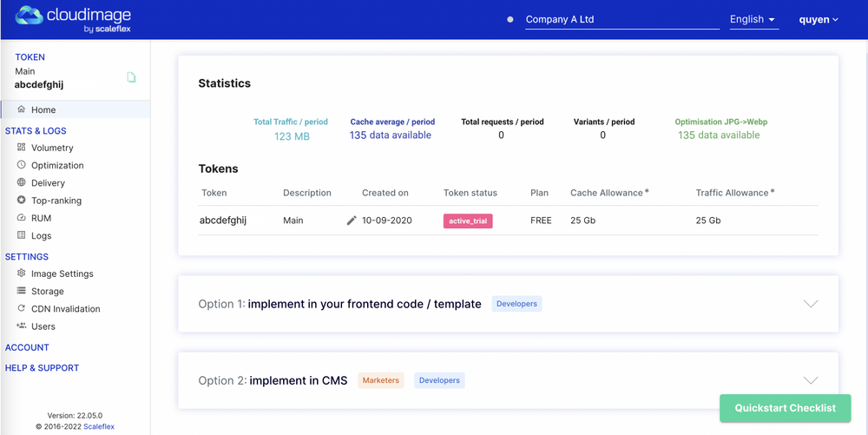Click the Volumetry grid icon in sidebar
Viewport: 868px width, 435px height.
tap(22, 148)
